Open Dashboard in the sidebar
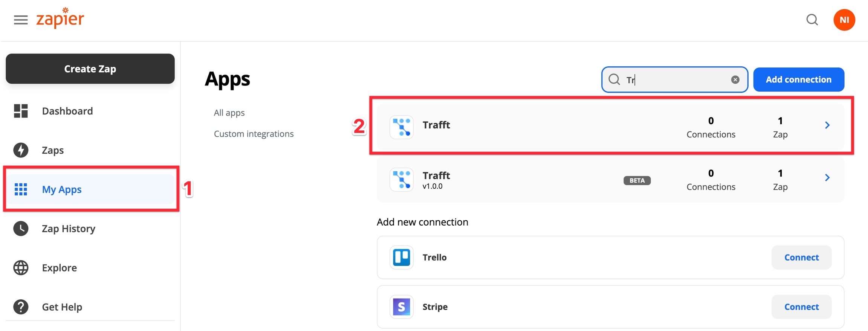 67,111
